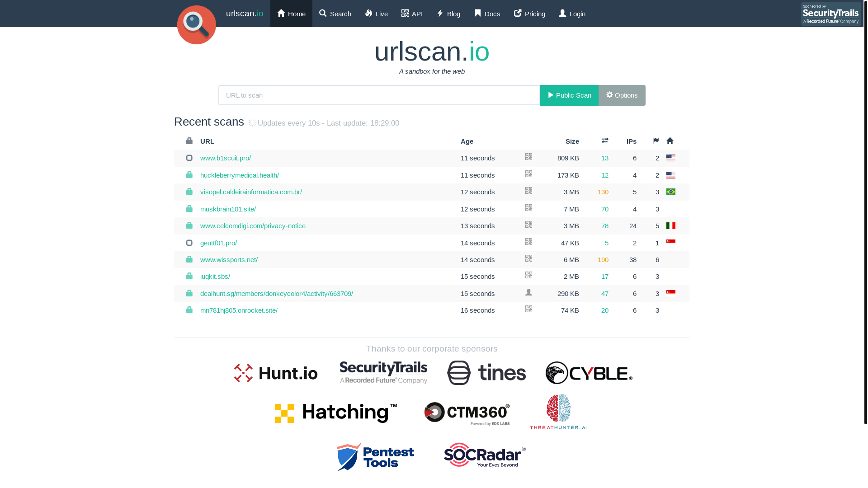Open iuqkit.sbs scan result

point(215,277)
